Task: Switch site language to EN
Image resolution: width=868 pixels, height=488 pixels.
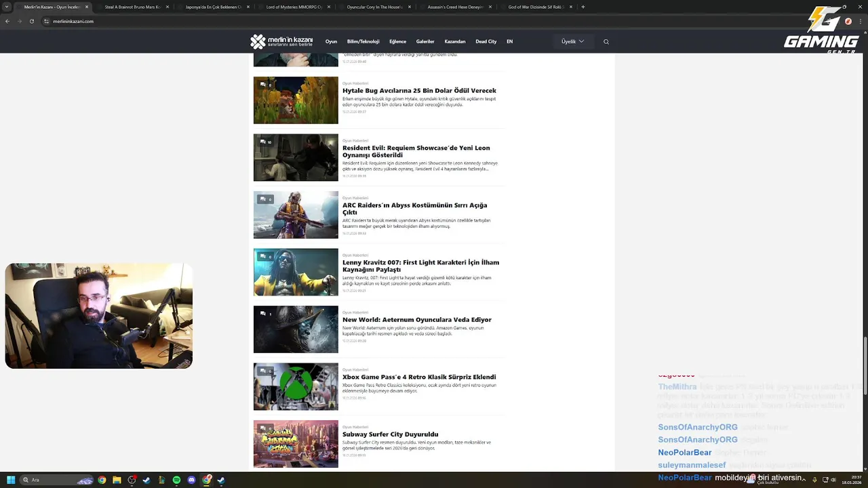Action: pos(509,41)
